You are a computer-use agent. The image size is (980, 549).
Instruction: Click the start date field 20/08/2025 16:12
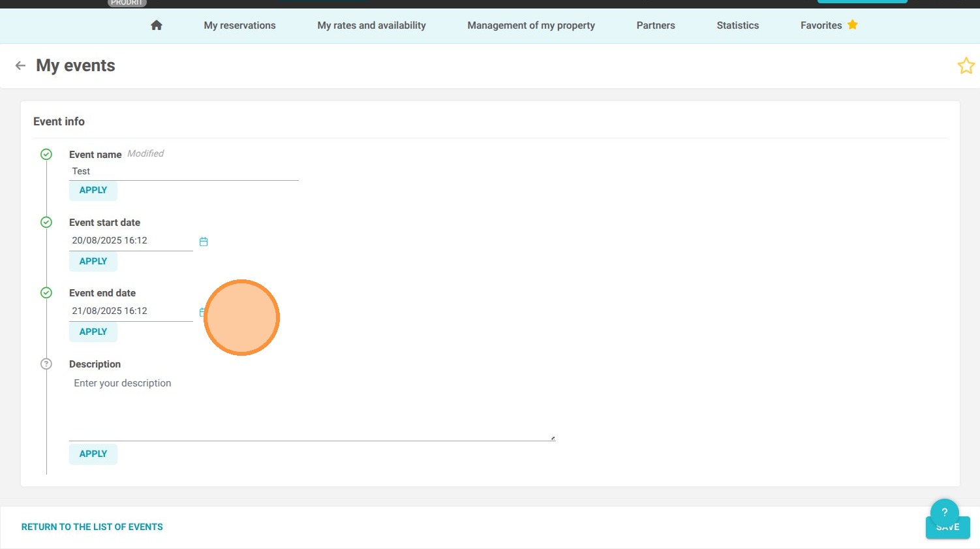coord(131,241)
